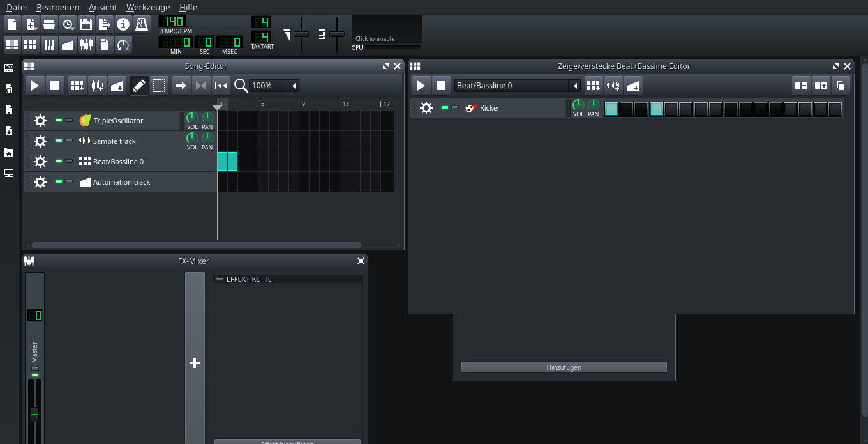
Task: Open the Controller-Rack via its toolbar icon
Action: [x=123, y=44]
